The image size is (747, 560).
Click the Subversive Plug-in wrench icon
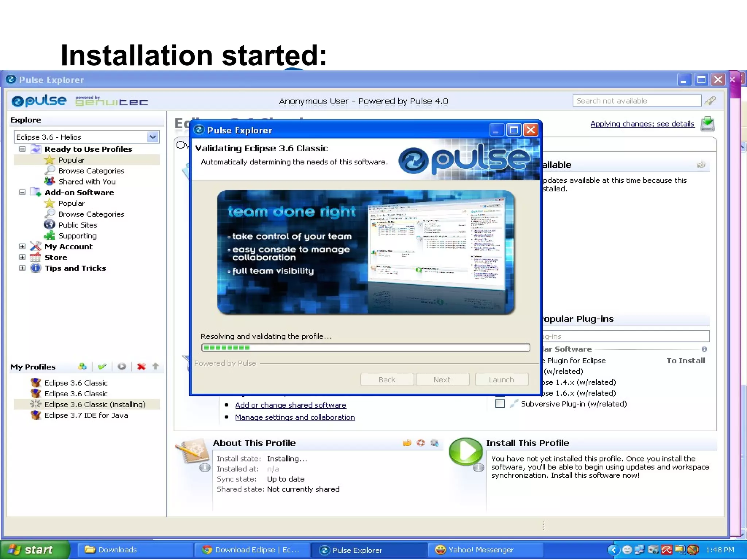click(514, 404)
